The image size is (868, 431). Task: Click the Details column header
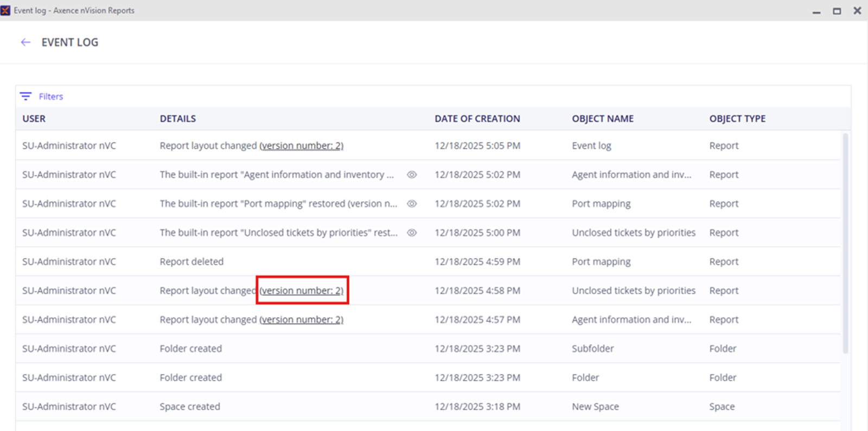point(177,119)
